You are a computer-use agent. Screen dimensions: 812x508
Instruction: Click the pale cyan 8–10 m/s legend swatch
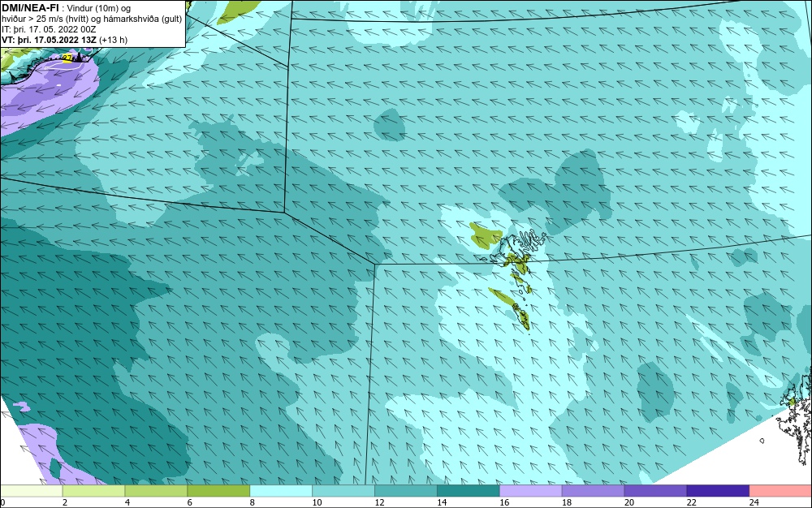click(x=281, y=491)
